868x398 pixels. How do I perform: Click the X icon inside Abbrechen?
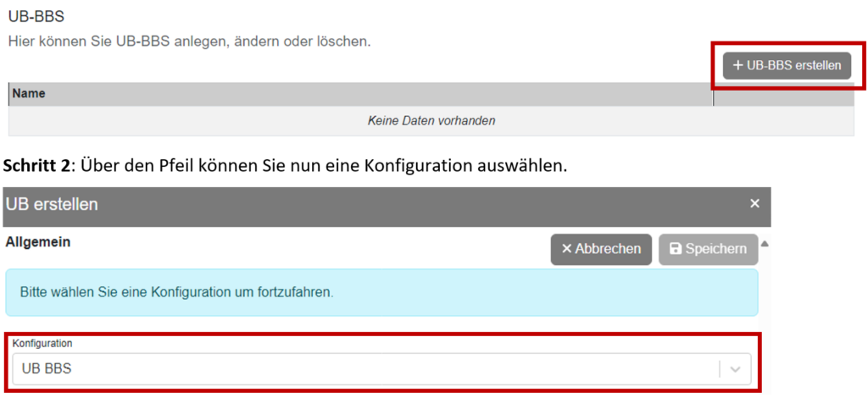click(567, 249)
